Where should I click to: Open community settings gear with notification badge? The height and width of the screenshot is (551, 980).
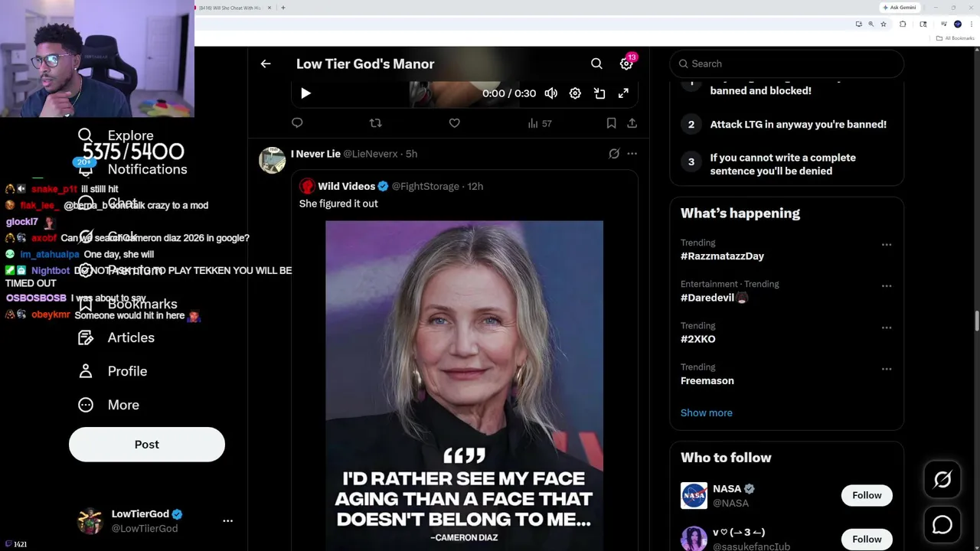click(x=626, y=64)
